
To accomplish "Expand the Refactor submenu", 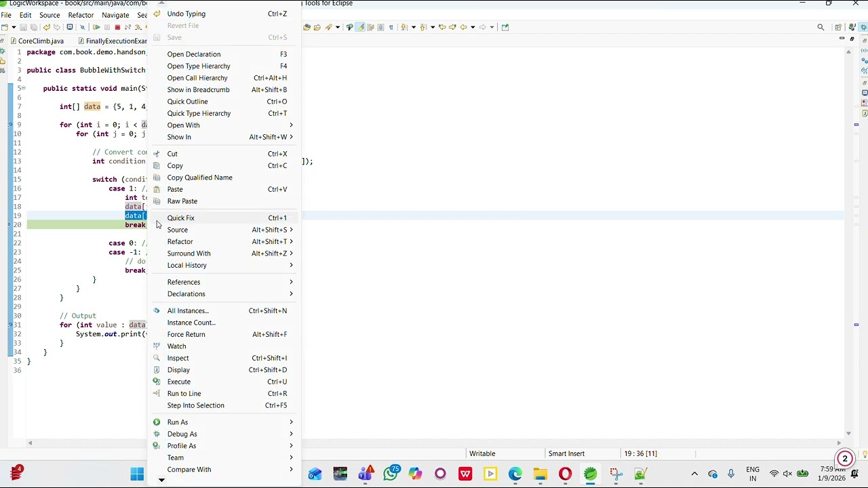I will tap(224, 242).
